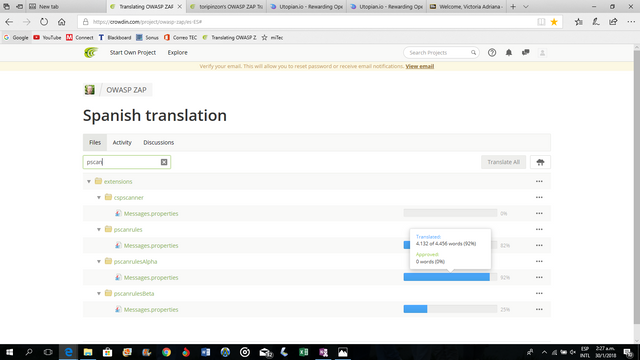Click the View email link
This screenshot has height=360, width=640.
[x=420, y=66]
